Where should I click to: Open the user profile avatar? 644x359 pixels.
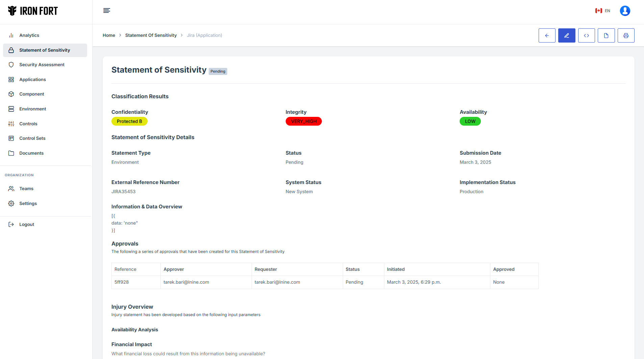tap(625, 11)
